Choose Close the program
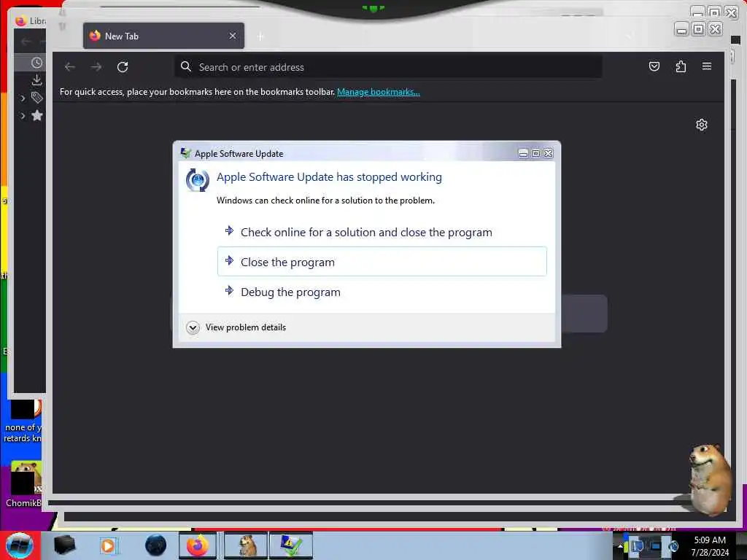Image resolution: width=747 pixels, height=560 pixels. [382, 262]
